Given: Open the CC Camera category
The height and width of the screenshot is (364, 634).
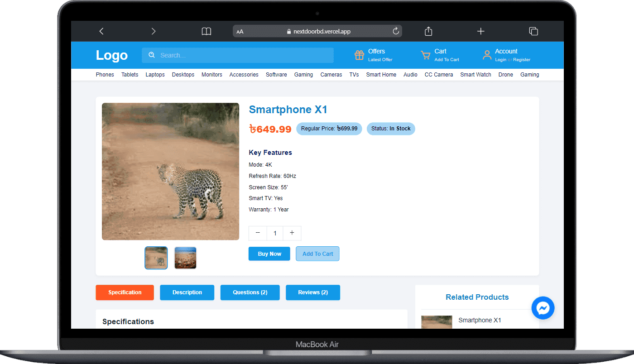Looking at the screenshot, I should (x=439, y=75).
